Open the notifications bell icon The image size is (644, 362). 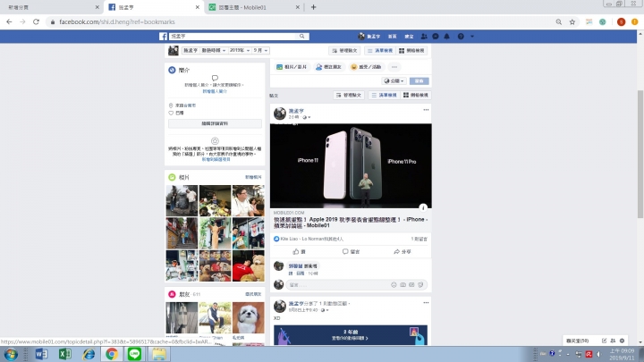(x=447, y=37)
